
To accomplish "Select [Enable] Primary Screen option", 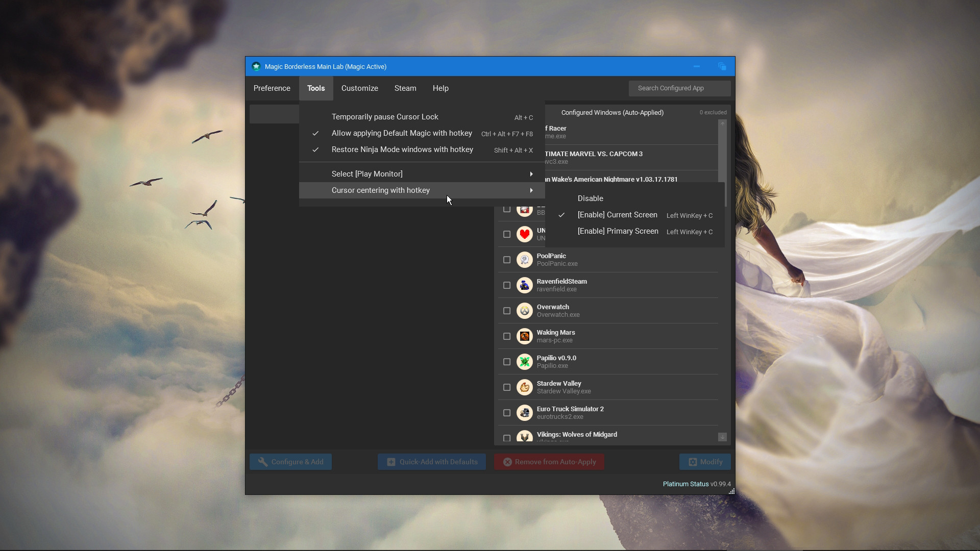I will 618,231.
